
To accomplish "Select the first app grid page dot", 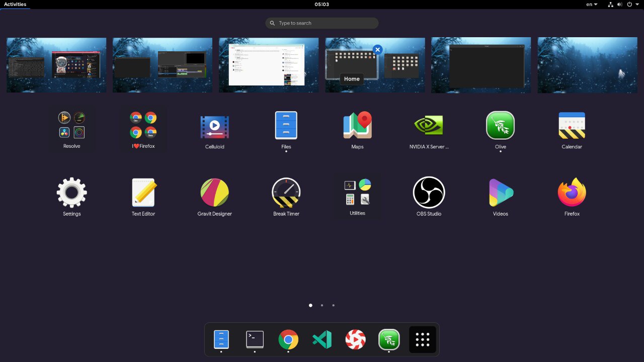I will pyautogui.click(x=310, y=305).
